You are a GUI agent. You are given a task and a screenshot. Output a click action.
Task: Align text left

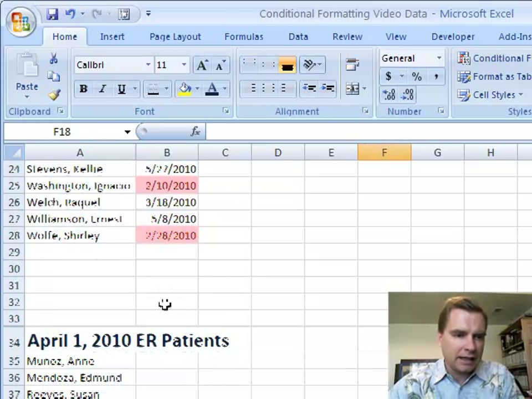coord(249,89)
